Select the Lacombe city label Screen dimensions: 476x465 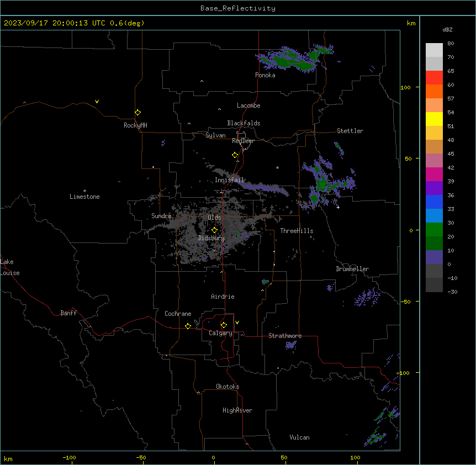point(248,105)
